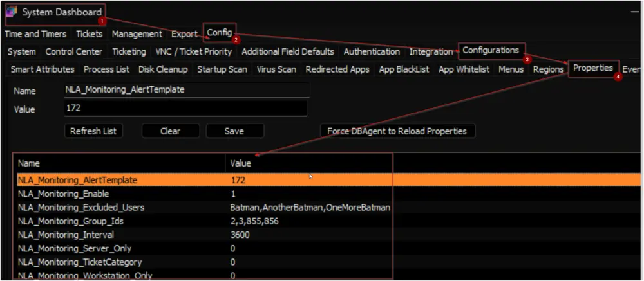Switch to the Management tab

(x=137, y=34)
